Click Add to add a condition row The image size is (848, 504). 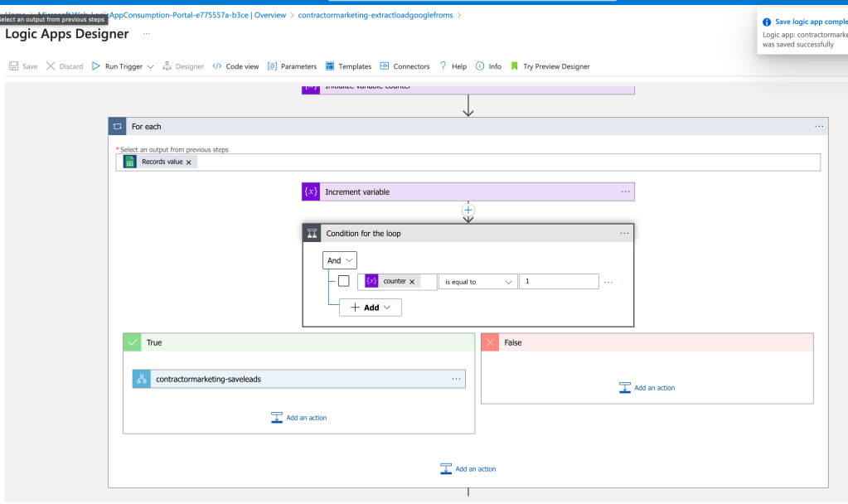click(x=371, y=308)
